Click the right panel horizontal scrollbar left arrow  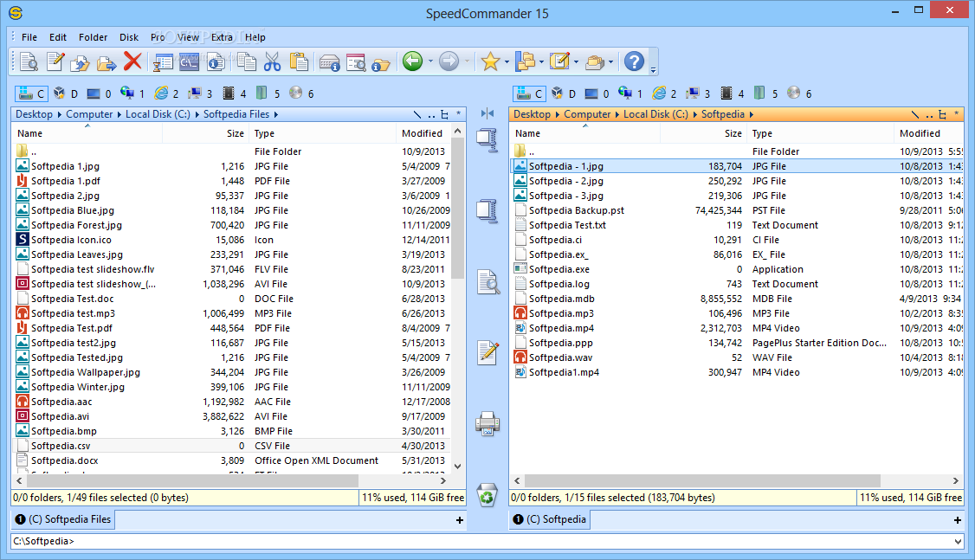(x=517, y=480)
